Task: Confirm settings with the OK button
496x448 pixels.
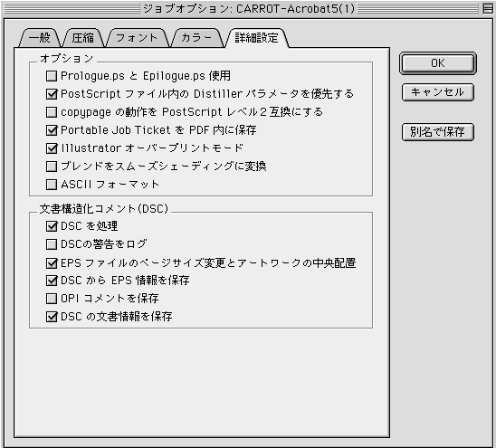Action: [x=438, y=63]
